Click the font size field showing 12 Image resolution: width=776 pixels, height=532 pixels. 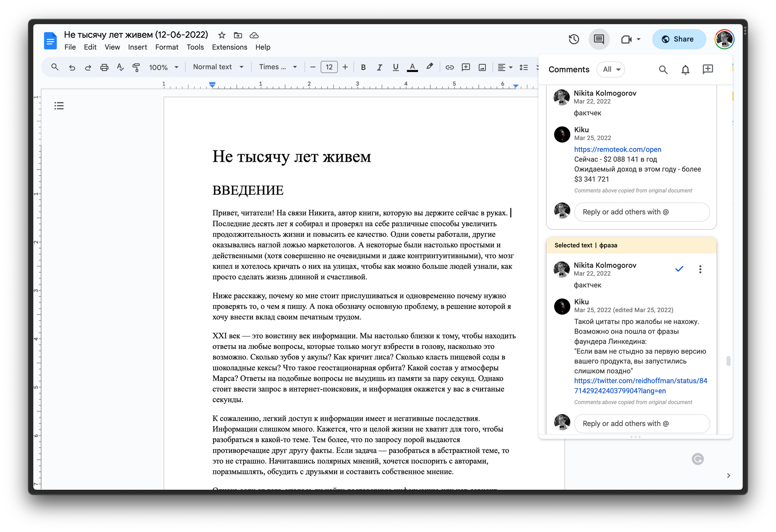(329, 67)
